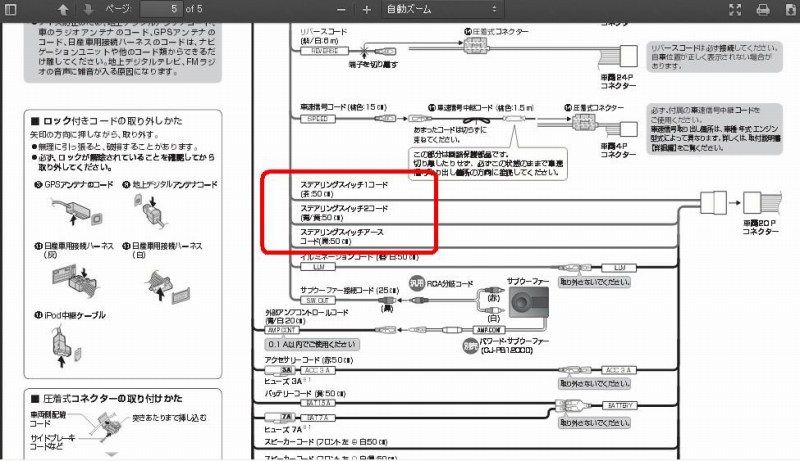The height and width of the screenshot is (461, 800).
Task: Click the REVERSE wire tag
Action: pyautogui.click(x=324, y=51)
